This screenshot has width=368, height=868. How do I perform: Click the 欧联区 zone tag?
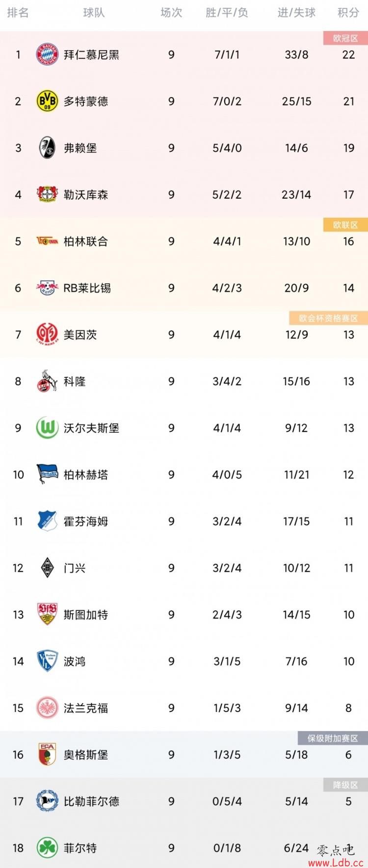[x=345, y=225]
